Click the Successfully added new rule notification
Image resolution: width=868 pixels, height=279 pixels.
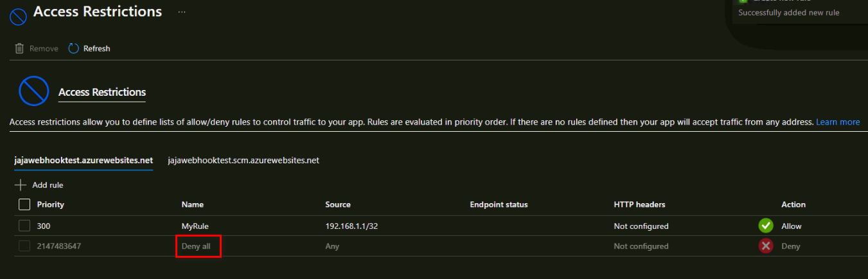pyautogui.click(x=788, y=12)
